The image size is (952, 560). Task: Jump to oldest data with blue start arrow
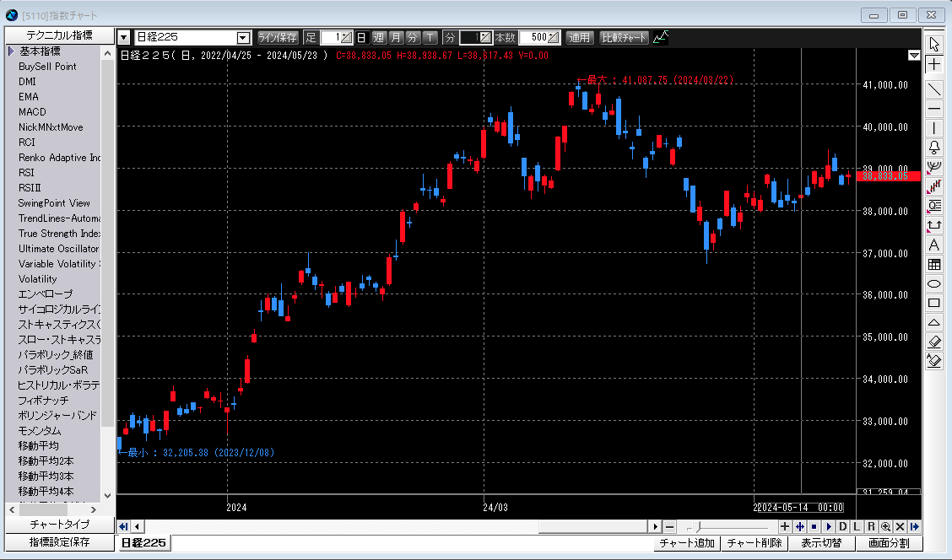(x=124, y=526)
